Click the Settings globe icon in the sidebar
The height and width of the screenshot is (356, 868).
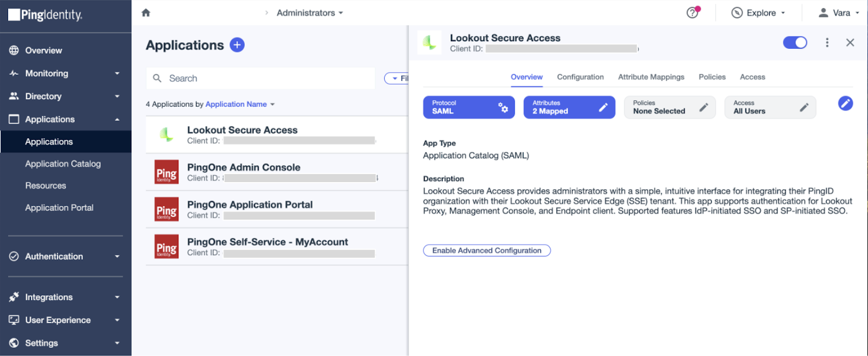(14, 343)
